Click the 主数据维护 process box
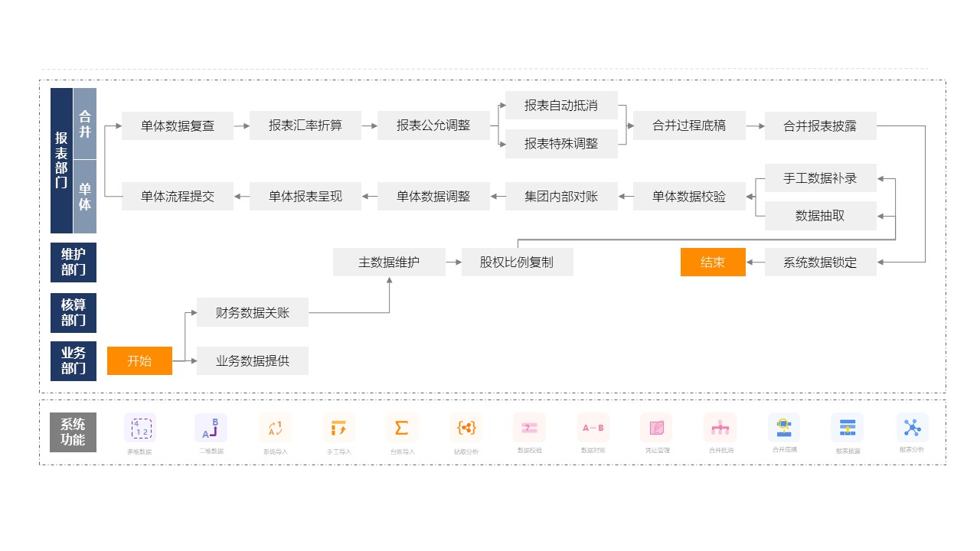The height and width of the screenshot is (551, 980). [389, 262]
